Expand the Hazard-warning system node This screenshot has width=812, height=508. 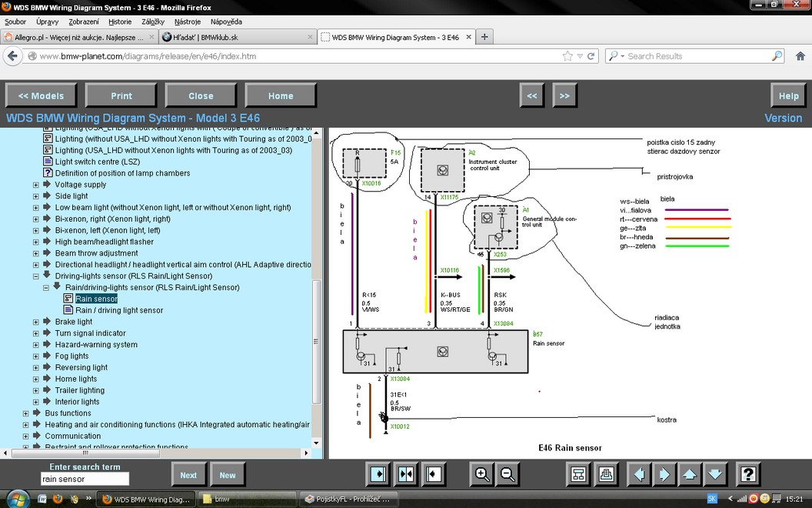35,344
